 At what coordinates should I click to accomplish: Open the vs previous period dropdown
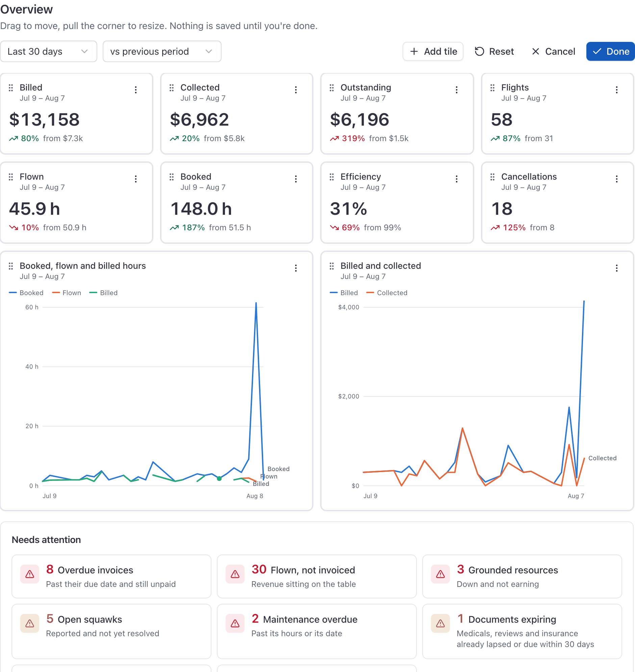(162, 51)
